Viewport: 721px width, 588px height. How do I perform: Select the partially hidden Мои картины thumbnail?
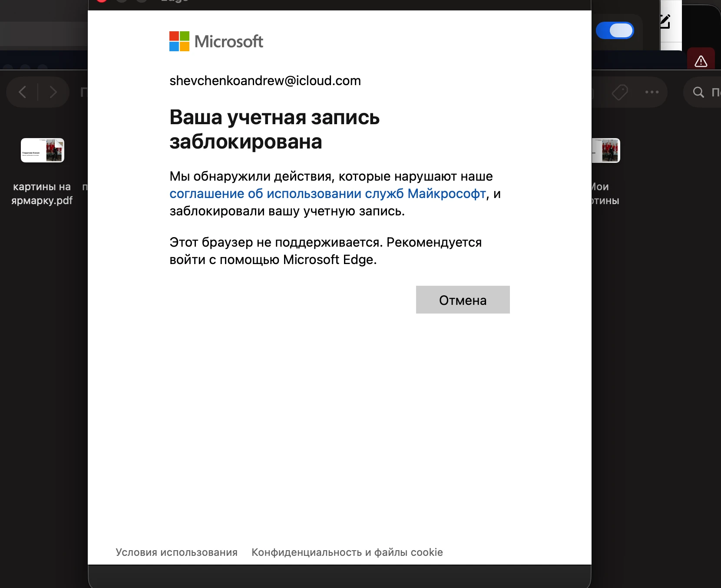pyautogui.click(x=606, y=150)
